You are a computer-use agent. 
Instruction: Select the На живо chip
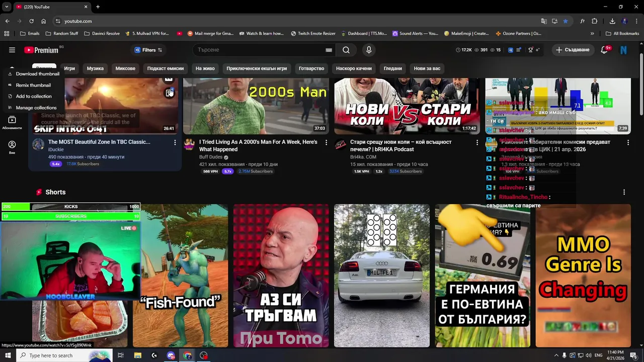click(205, 68)
